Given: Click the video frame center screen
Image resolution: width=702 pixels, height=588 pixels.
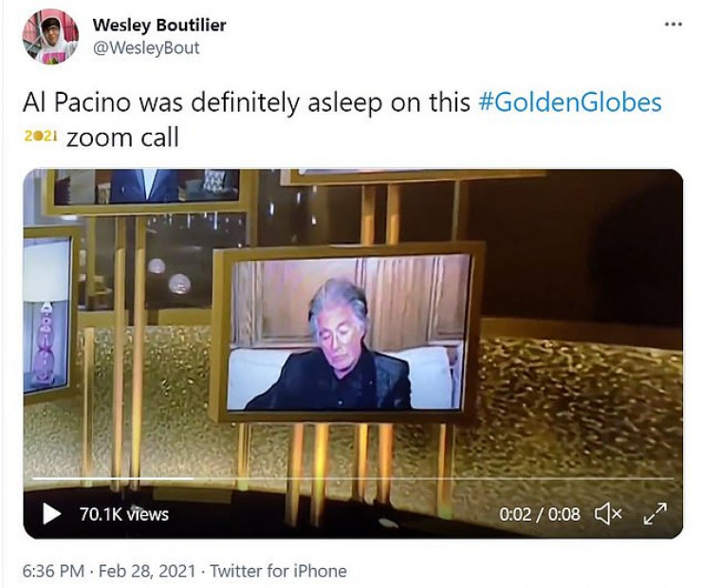Looking at the screenshot, I should [348, 333].
